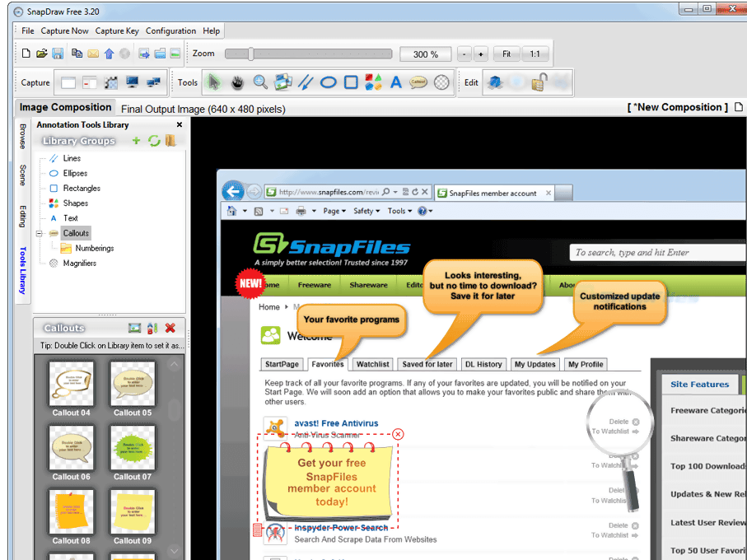Image resolution: width=747 pixels, height=560 pixels.
Task: Click the full window capture icon
Action: coord(68,83)
